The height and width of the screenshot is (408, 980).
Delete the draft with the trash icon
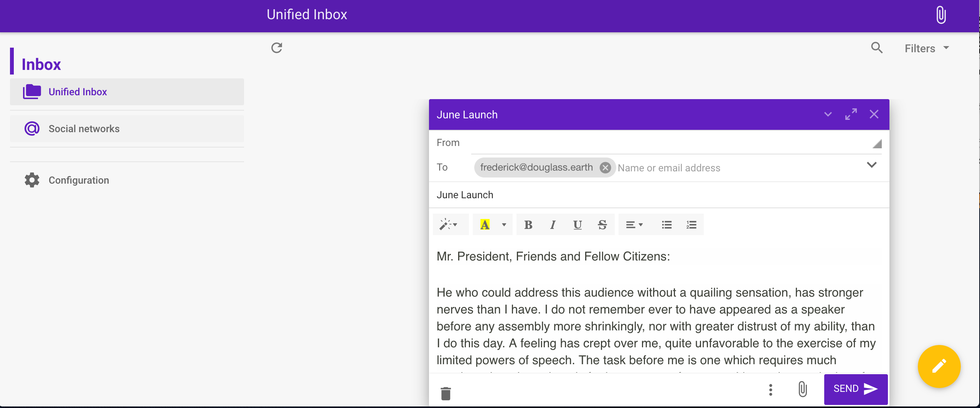tap(445, 393)
